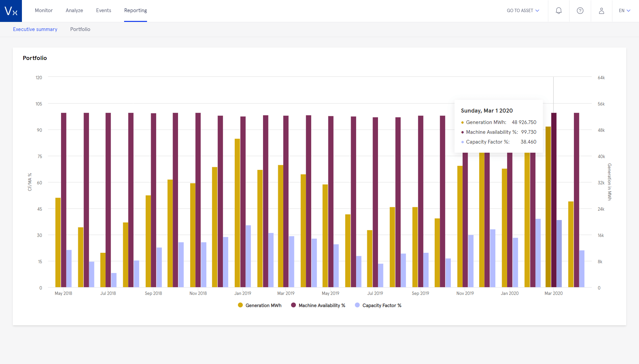Image resolution: width=639 pixels, height=364 pixels.
Task: Click the 'Sep 2019' x-axis label
Action: [x=420, y=293]
